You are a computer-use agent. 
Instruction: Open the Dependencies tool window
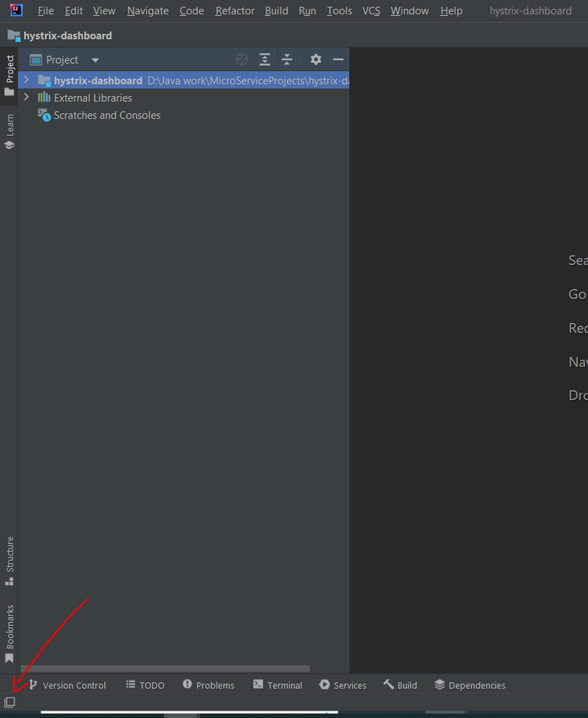pyautogui.click(x=470, y=685)
